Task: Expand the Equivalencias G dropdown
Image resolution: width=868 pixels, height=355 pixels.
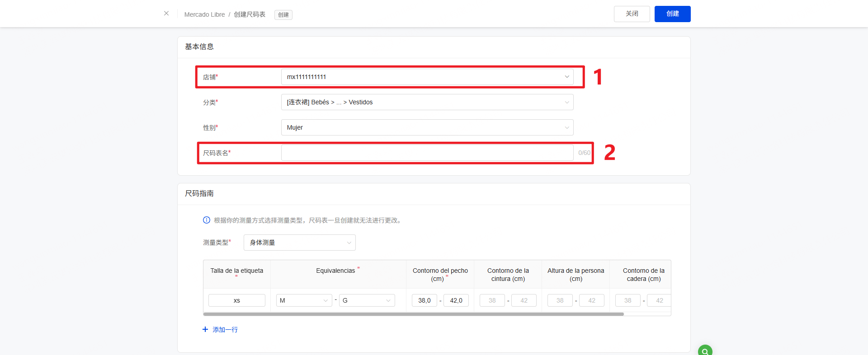Action: point(367,300)
